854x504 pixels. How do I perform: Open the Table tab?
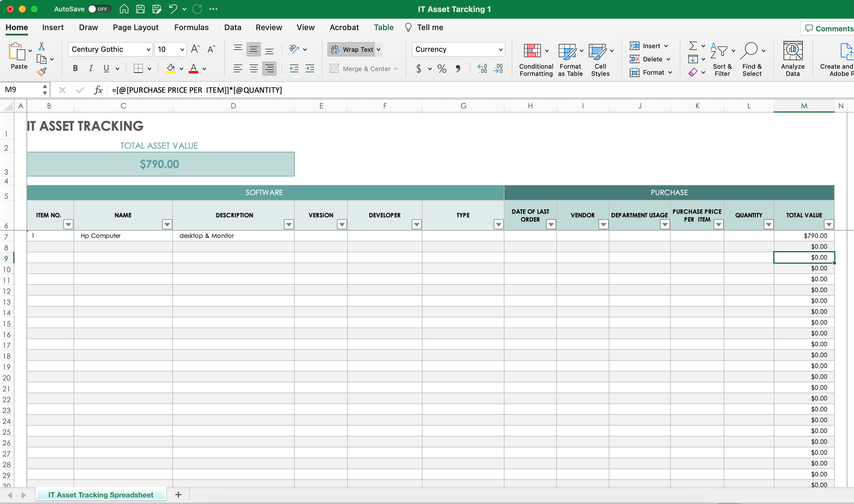pyautogui.click(x=384, y=27)
